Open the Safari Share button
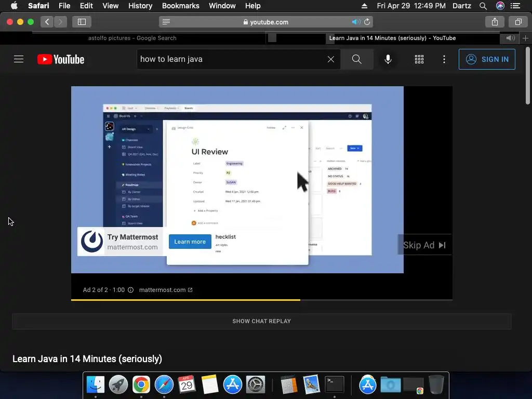Image resolution: width=532 pixels, height=399 pixels. click(495, 22)
